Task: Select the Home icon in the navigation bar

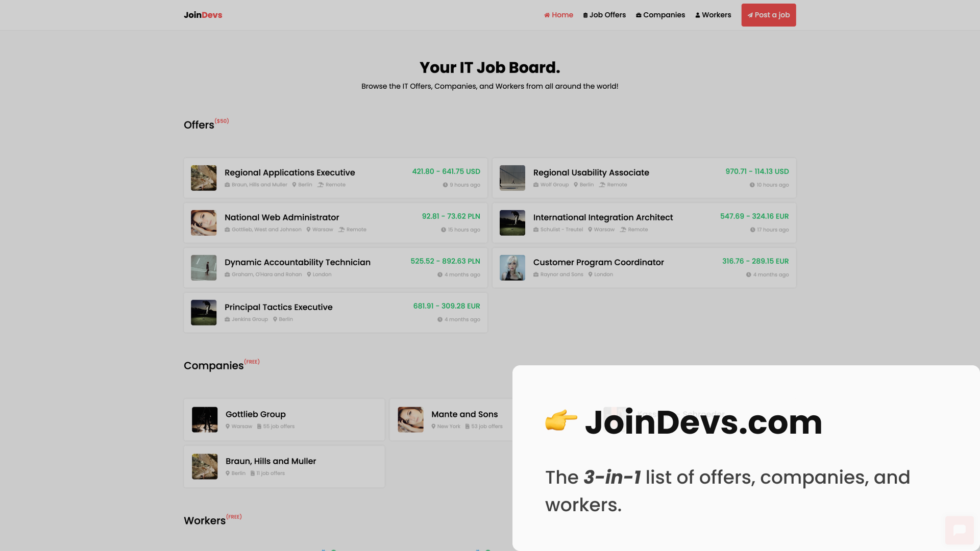Action: click(547, 15)
